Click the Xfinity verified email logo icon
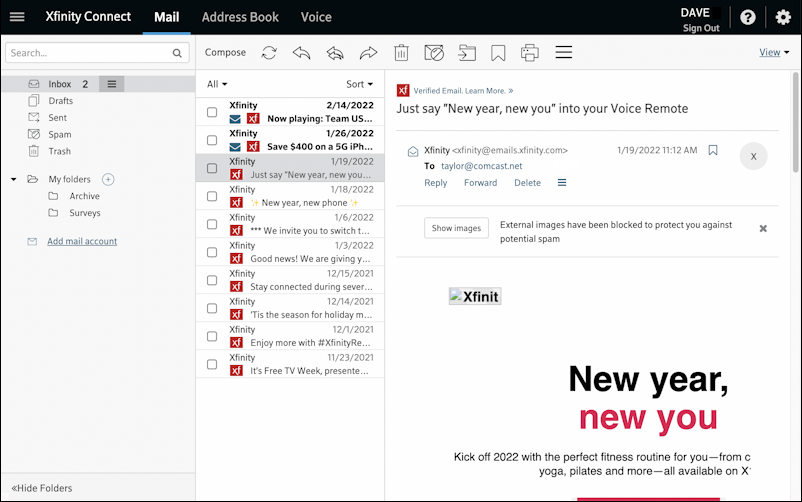Screen dimensions: 802x502 403,91
